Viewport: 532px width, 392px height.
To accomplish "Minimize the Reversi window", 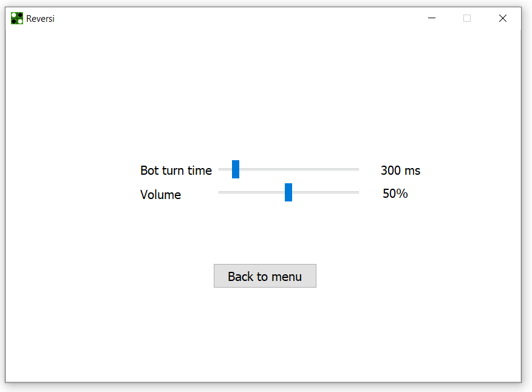I will [x=432, y=18].
